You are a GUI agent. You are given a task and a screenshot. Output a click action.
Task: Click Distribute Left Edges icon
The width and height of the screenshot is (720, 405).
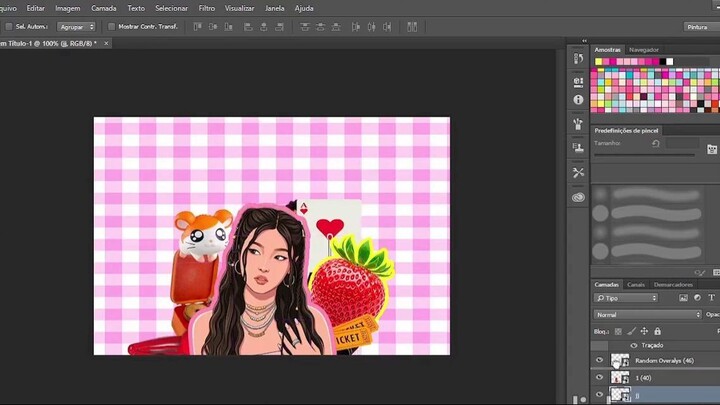pos(356,27)
